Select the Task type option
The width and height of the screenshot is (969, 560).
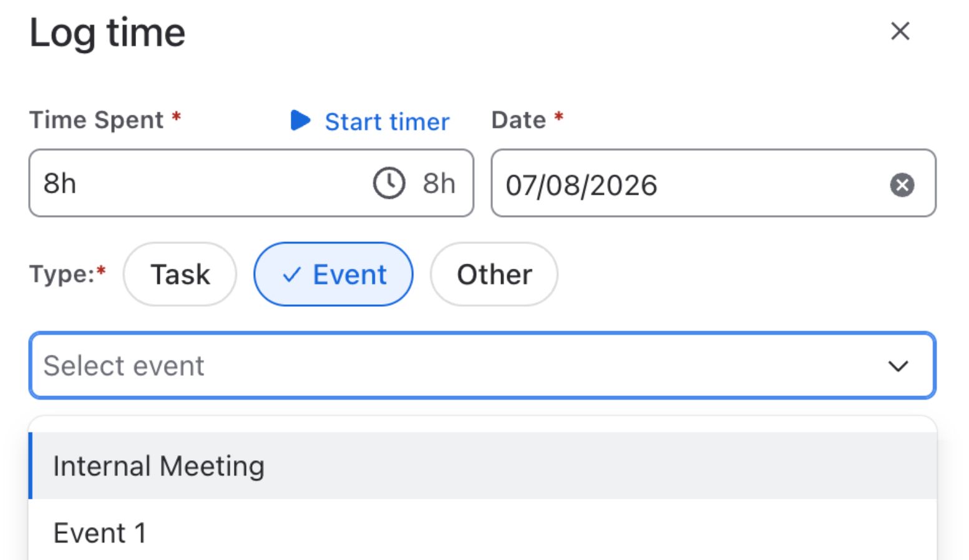pyautogui.click(x=180, y=274)
